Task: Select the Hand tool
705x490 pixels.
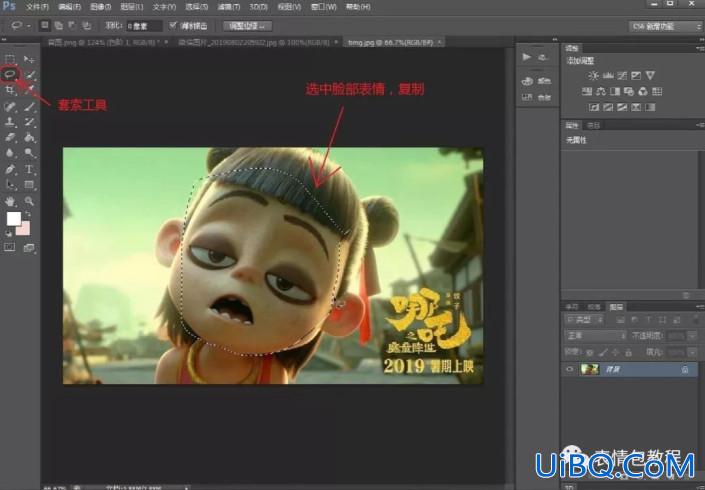Action: coord(10,201)
